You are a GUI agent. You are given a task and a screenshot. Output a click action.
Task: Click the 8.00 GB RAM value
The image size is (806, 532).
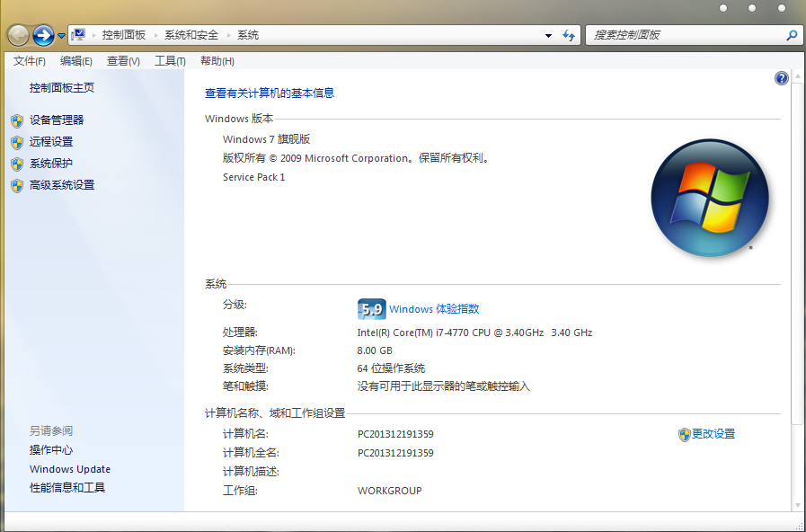coord(375,350)
